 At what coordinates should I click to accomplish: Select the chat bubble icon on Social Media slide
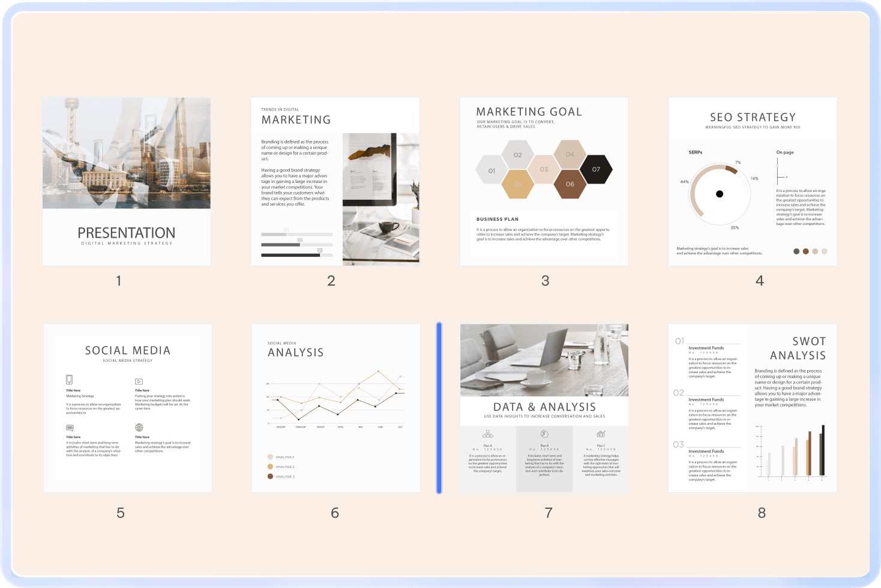(x=70, y=428)
